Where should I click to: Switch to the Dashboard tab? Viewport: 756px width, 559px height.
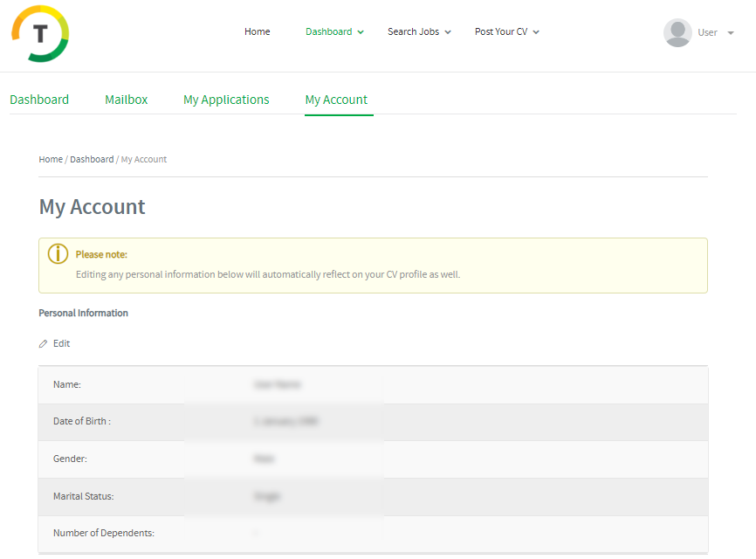(x=39, y=100)
